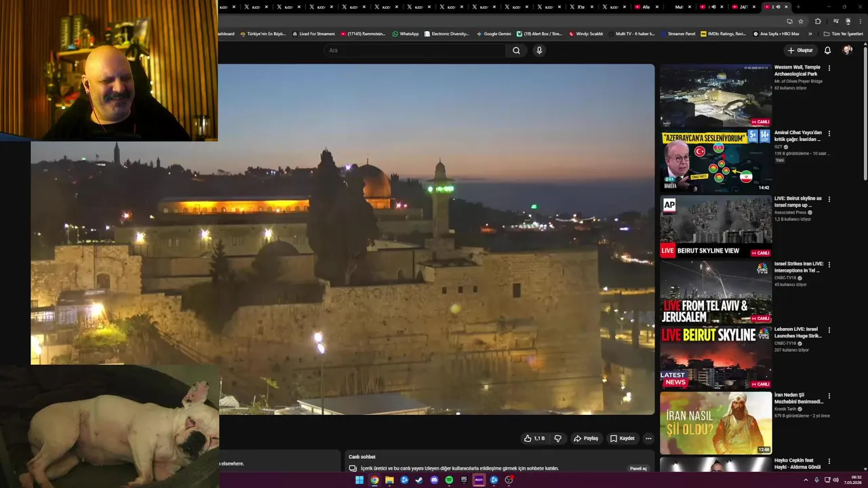Open the NEXT app taskbar icon
This screenshot has height=488, width=868.
tap(479, 480)
